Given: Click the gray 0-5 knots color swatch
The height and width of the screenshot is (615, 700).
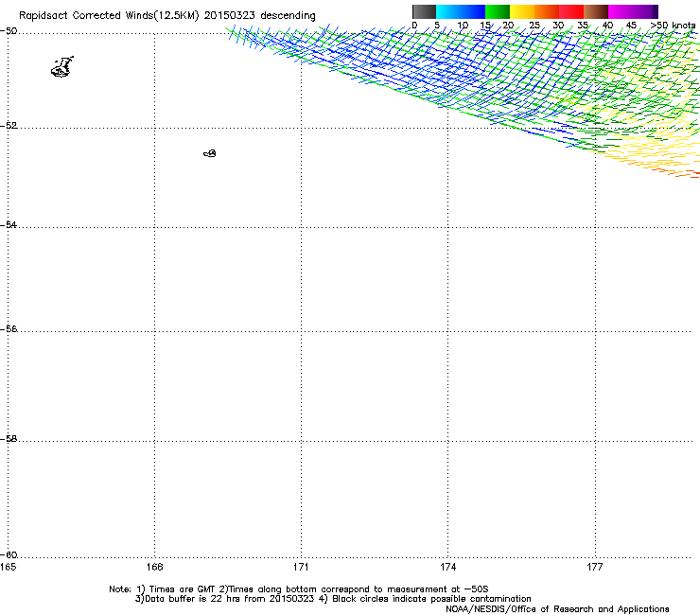Looking at the screenshot, I should [x=424, y=11].
